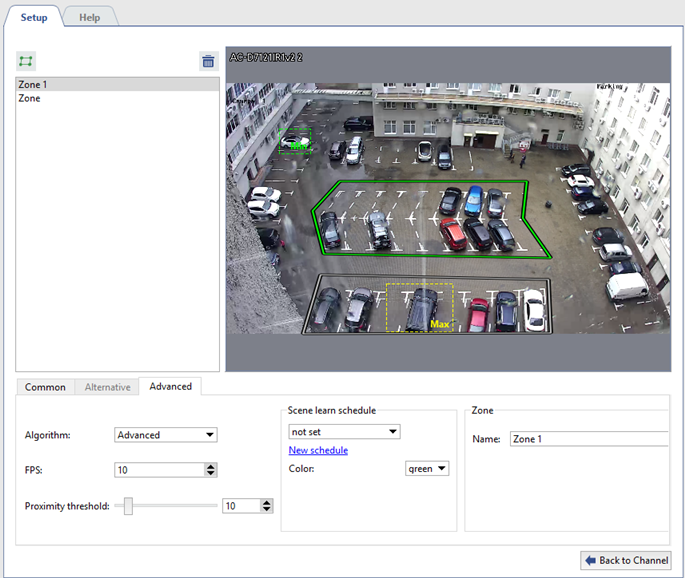Click the Back to Channel button
The image size is (685, 578).
pos(625,560)
